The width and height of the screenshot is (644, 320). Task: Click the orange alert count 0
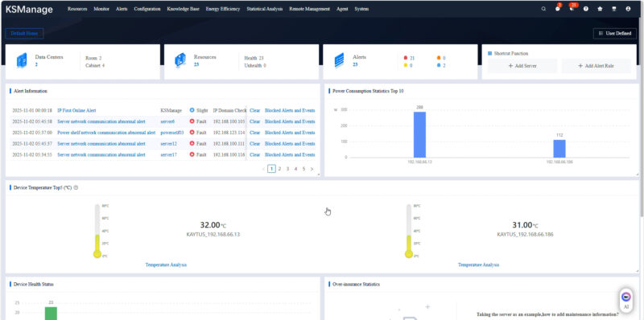point(444,58)
